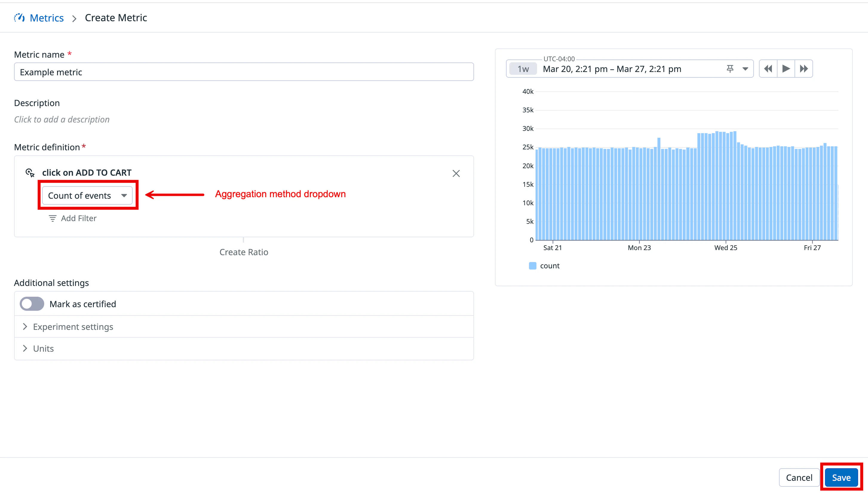868x496 pixels.
Task: Click the Metrics gauge icon in breadcrumb
Action: (x=19, y=18)
